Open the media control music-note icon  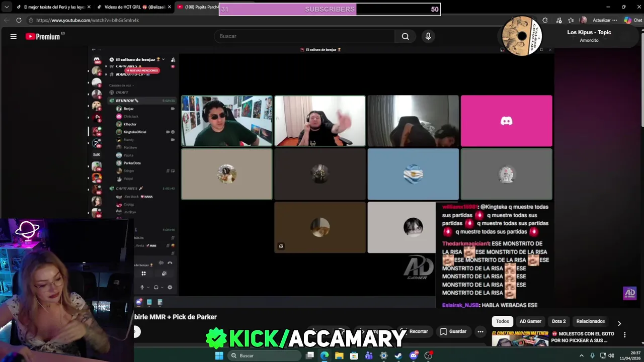[558, 20]
